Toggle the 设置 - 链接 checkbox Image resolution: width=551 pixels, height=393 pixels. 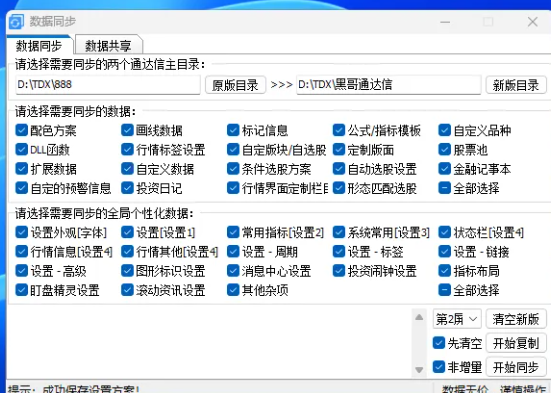point(445,251)
